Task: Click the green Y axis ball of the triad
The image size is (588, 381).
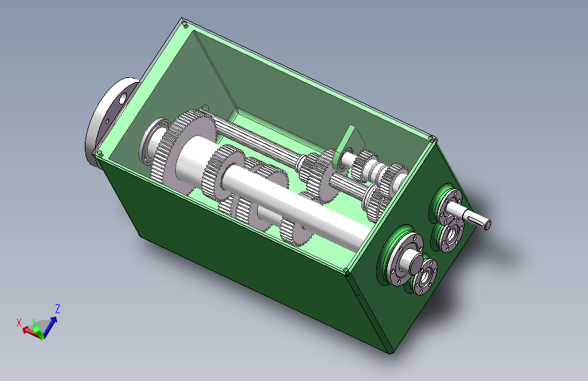Action: (x=37, y=330)
